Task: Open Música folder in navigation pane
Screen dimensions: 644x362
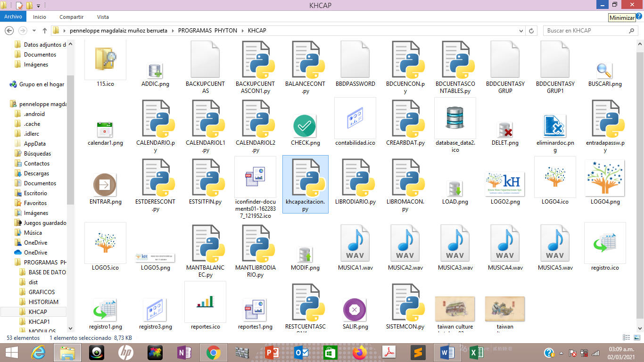Action: click(33, 233)
